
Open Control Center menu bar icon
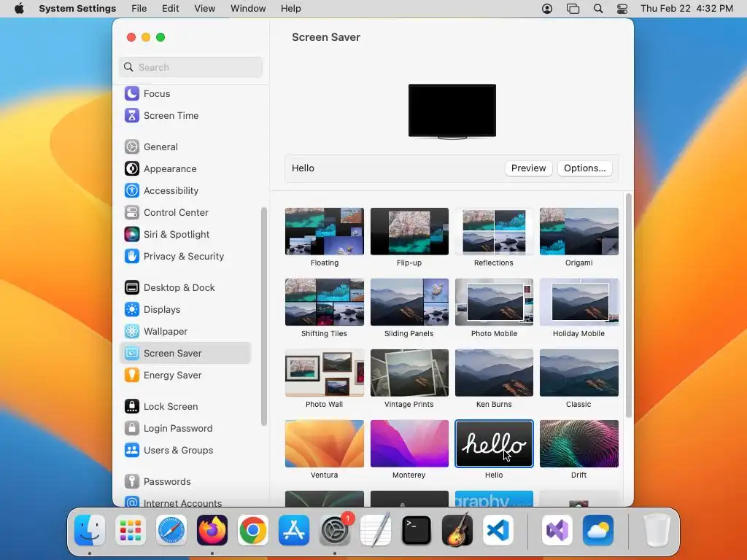[622, 9]
